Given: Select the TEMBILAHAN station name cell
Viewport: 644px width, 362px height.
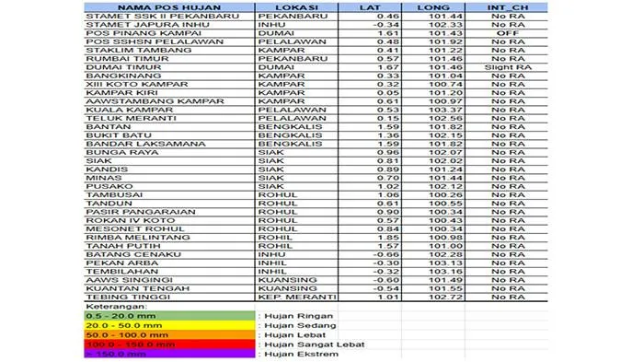Looking at the screenshot, I should [169, 272].
